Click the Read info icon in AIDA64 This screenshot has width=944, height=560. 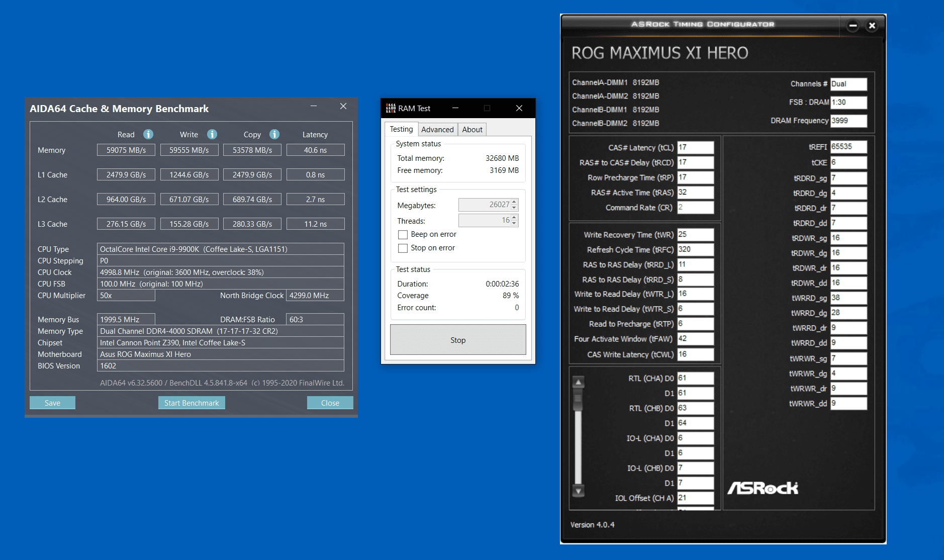point(148,134)
